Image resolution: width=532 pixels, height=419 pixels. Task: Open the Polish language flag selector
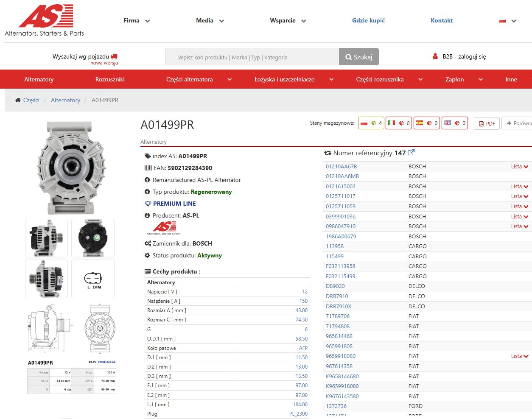(x=507, y=21)
